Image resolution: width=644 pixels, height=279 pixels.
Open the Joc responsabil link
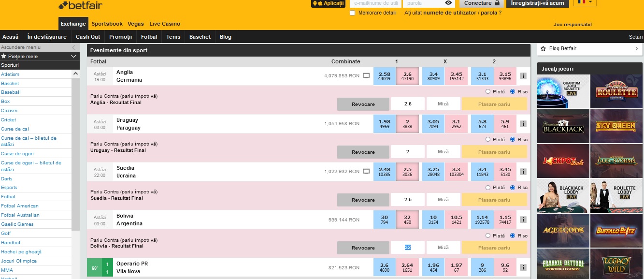coord(572,24)
